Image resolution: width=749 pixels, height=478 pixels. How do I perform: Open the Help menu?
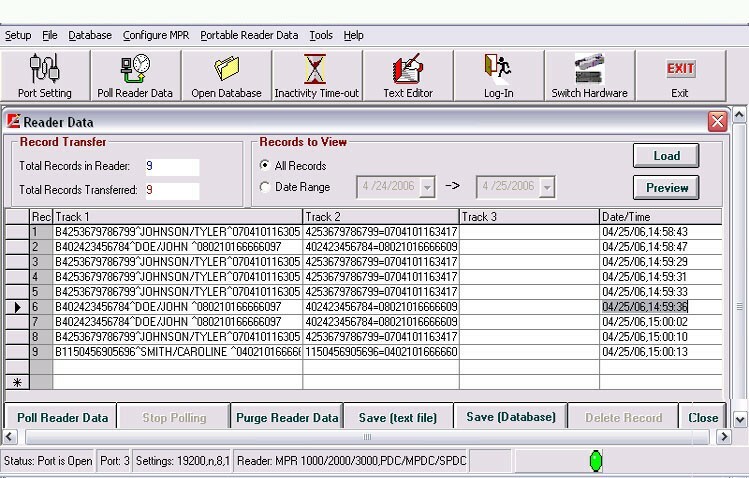(x=353, y=35)
